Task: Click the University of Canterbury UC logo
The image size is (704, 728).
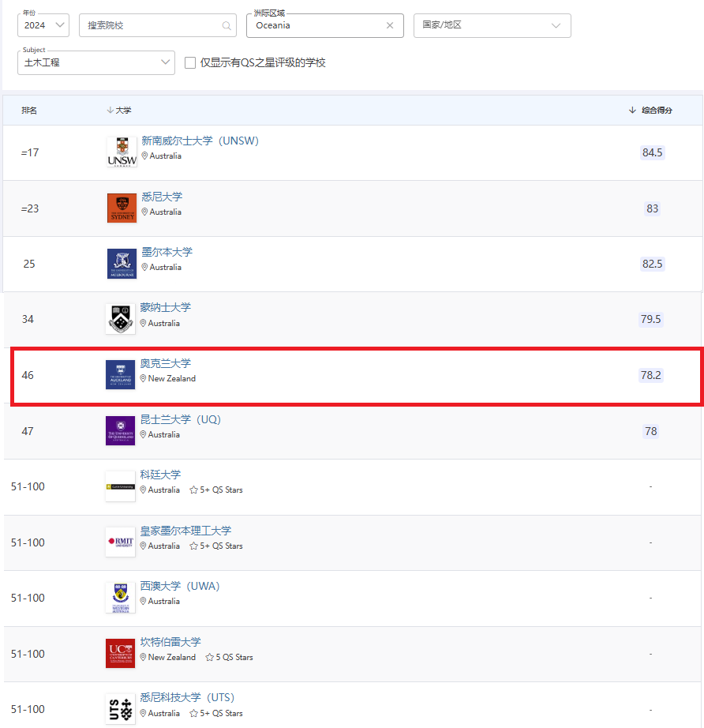Action: [121, 653]
